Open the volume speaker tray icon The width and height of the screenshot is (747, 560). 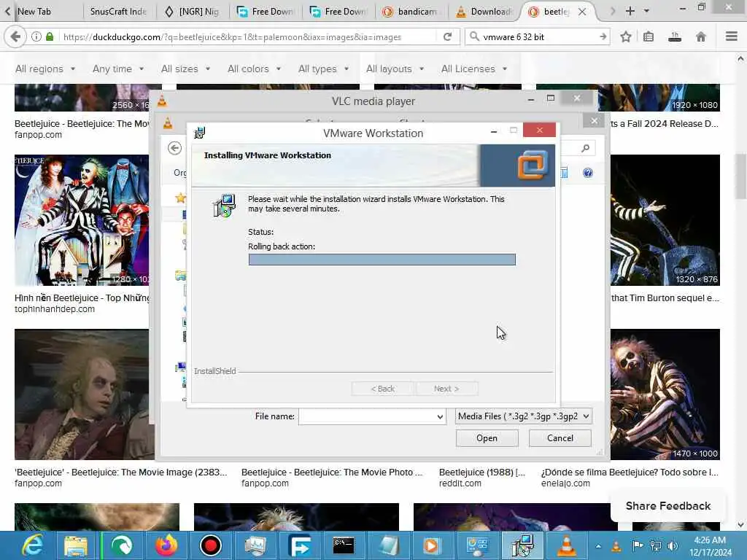coord(673,546)
